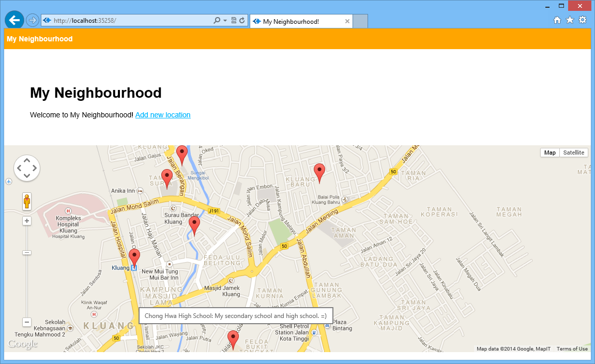Refresh the page with the reload icon
The image size is (595, 364).
[242, 21]
